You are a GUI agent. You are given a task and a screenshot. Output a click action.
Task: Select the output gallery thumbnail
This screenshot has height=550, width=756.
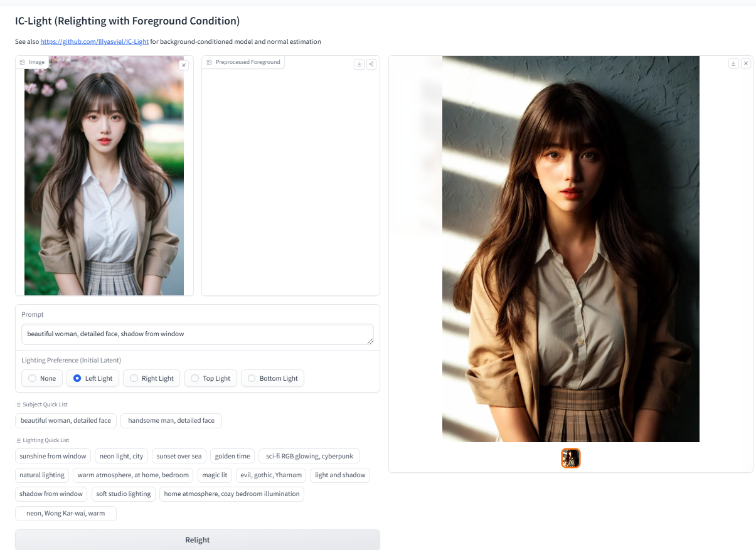click(571, 458)
